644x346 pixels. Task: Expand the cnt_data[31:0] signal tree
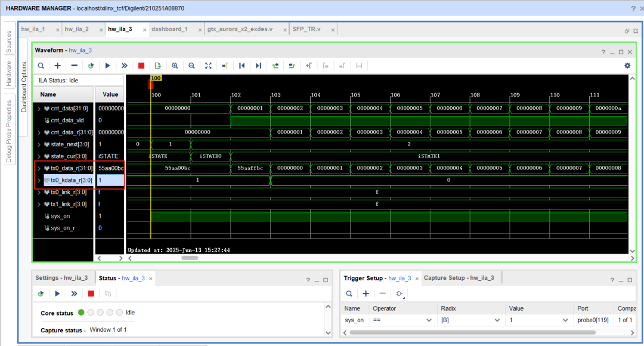[39, 108]
